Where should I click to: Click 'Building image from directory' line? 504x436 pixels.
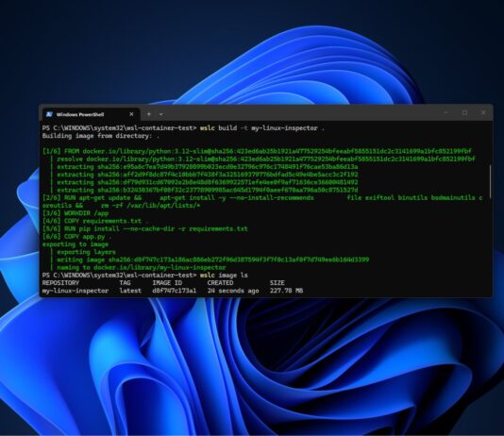101,136
